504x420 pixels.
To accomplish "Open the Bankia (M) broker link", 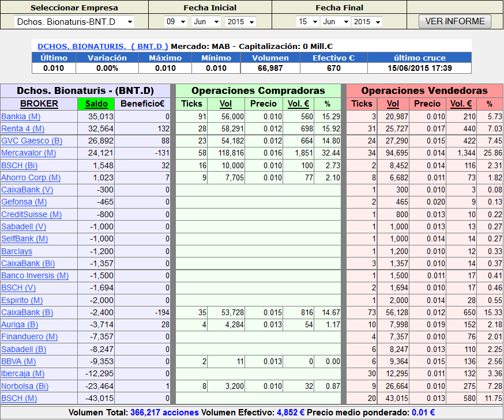I will tap(21, 117).
